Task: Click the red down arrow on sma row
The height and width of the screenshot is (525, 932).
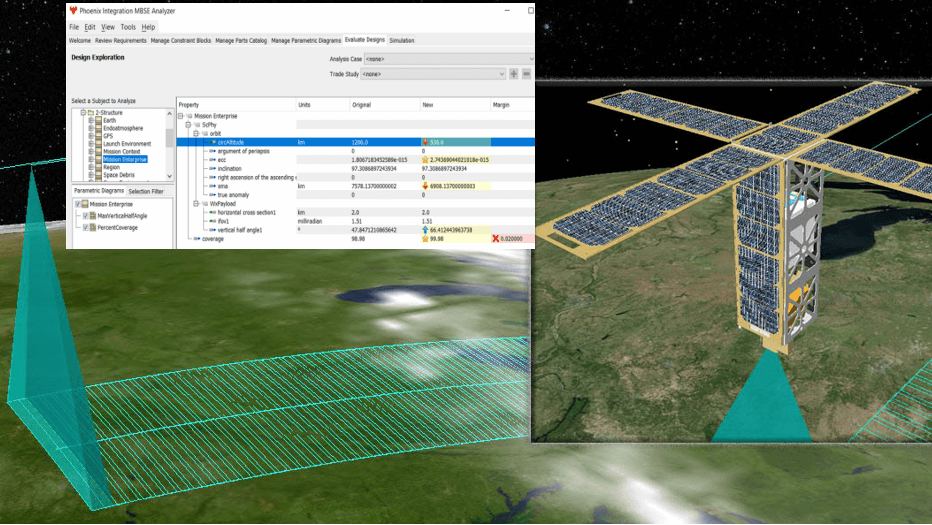Action: point(425,186)
